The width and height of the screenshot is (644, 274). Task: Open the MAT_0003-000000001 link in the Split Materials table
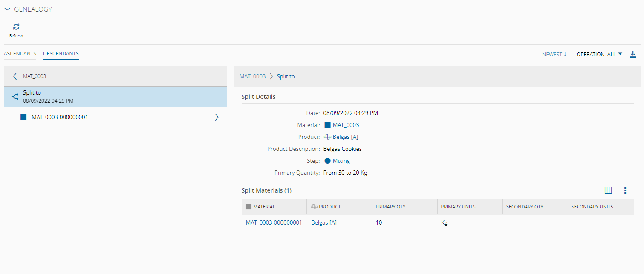coord(274,222)
